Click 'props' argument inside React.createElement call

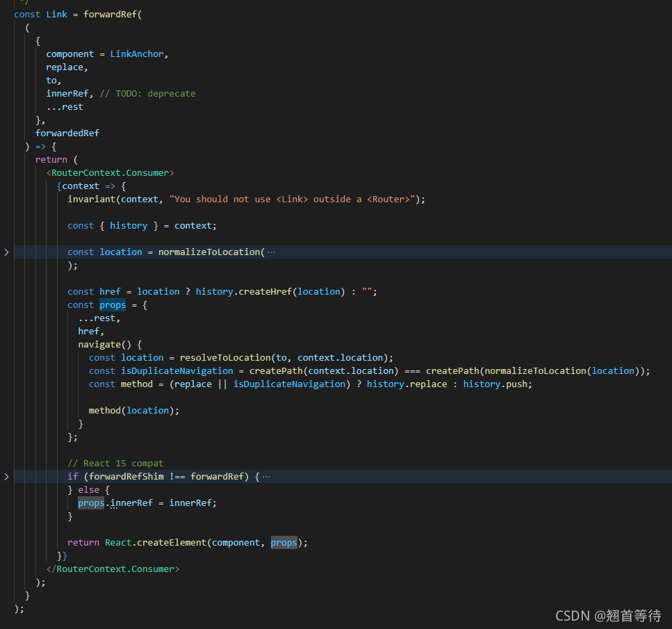click(x=284, y=542)
